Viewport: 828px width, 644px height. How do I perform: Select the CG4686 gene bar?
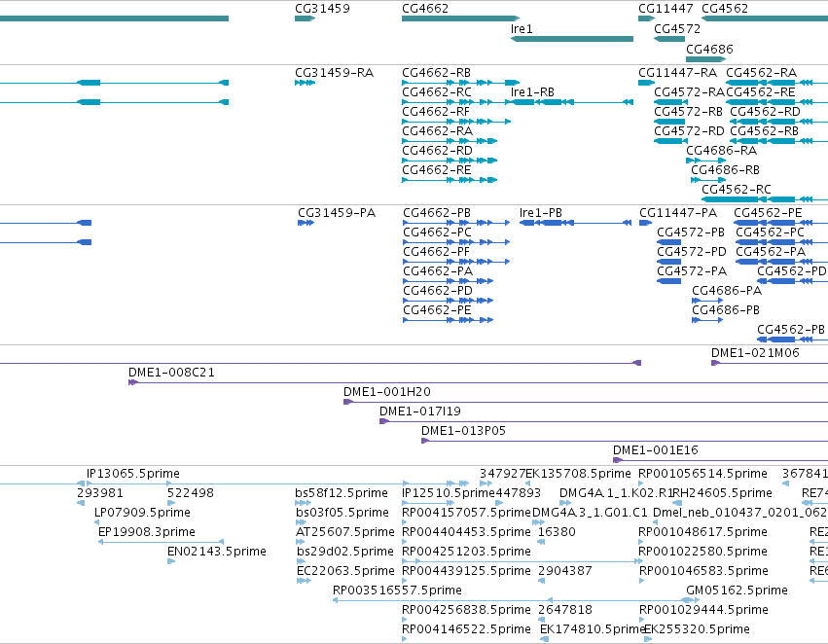(x=706, y=59)
